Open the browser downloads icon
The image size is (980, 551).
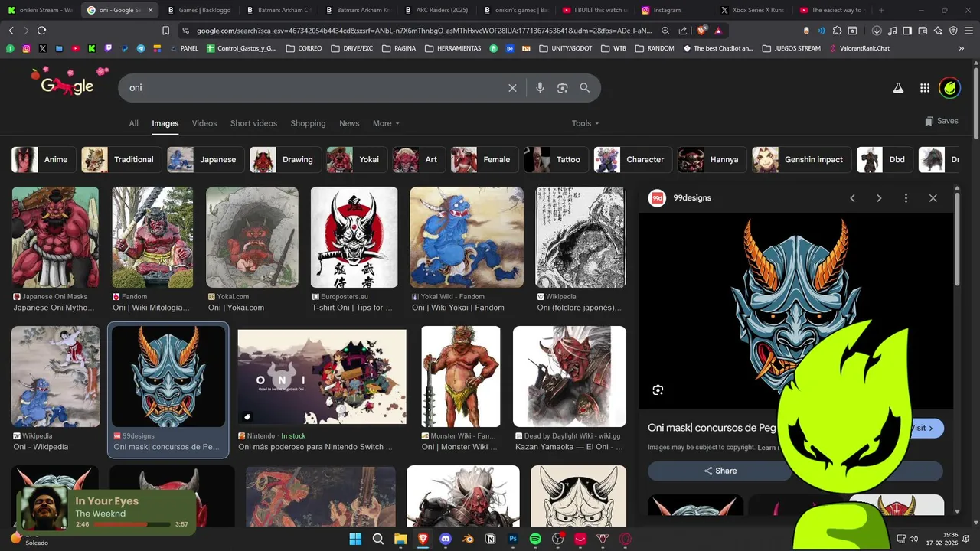(877, 31)
